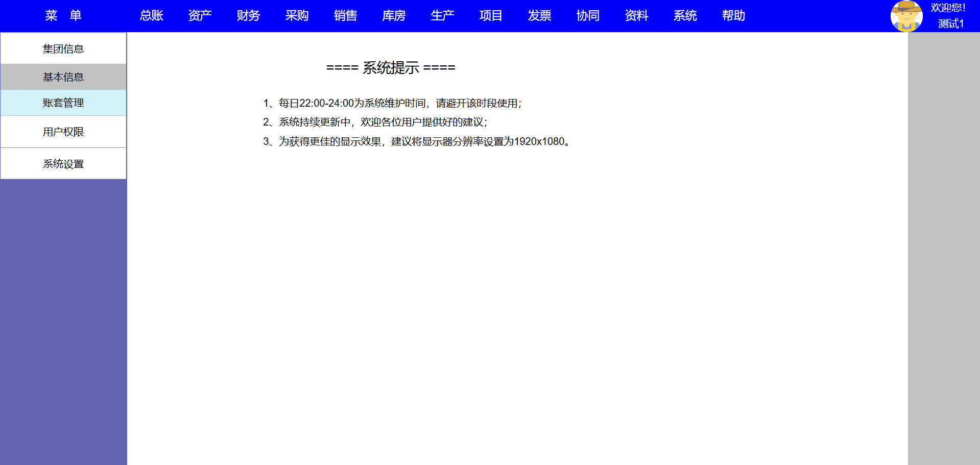Click the 协同 menu item
This screenshot has height=465, width=980.
(588, 16)
